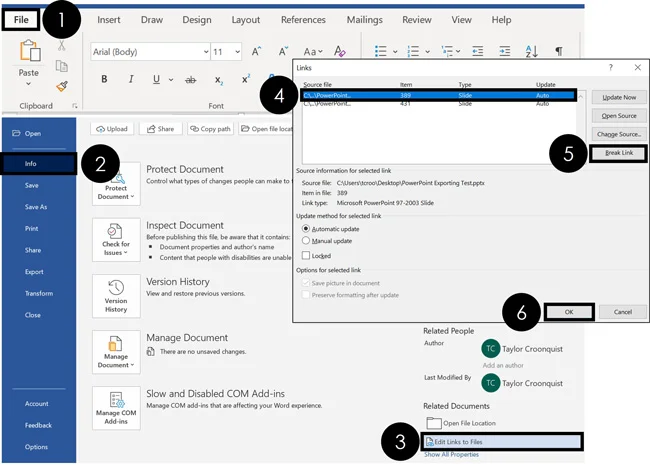
Task: Select Save As in the backstage sidebar
Action: coord(36,207)
